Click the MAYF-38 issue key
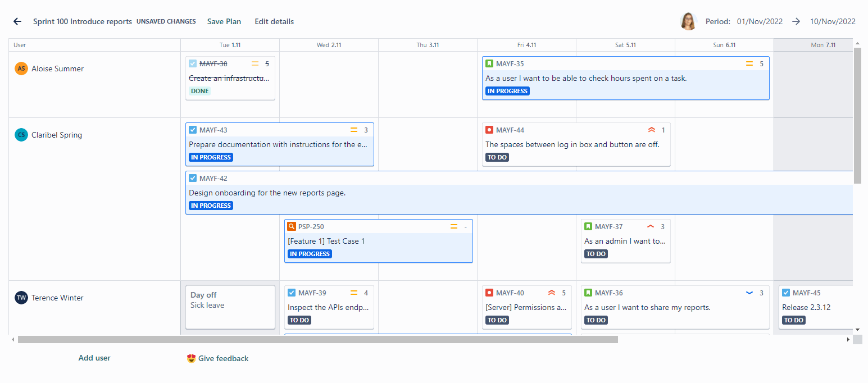Viewport: 868px width, 383px height. (213, 64)
